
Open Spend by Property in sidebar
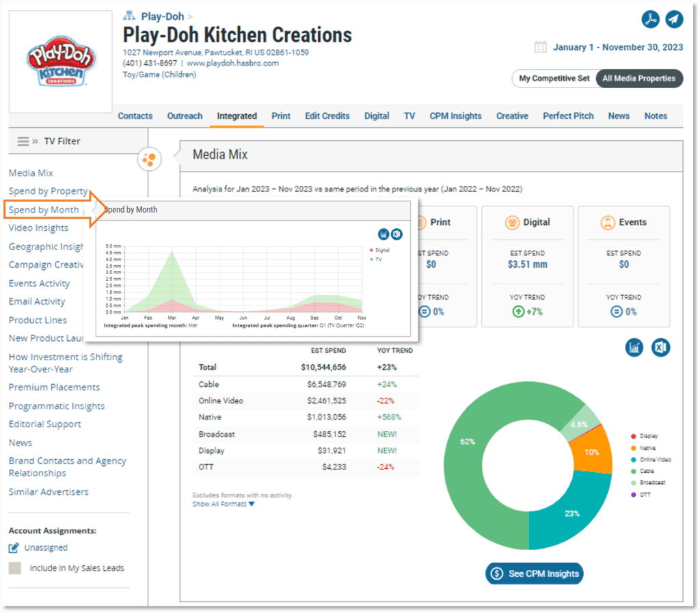49,191
